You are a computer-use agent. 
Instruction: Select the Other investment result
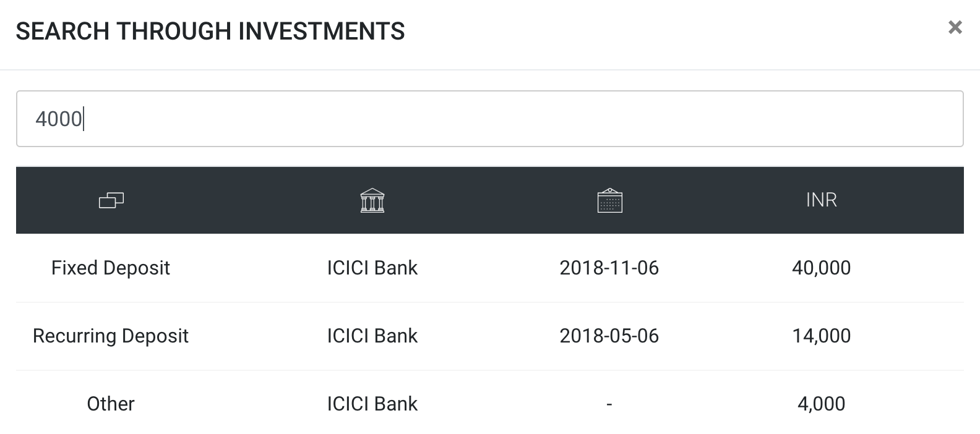[111, 404]
